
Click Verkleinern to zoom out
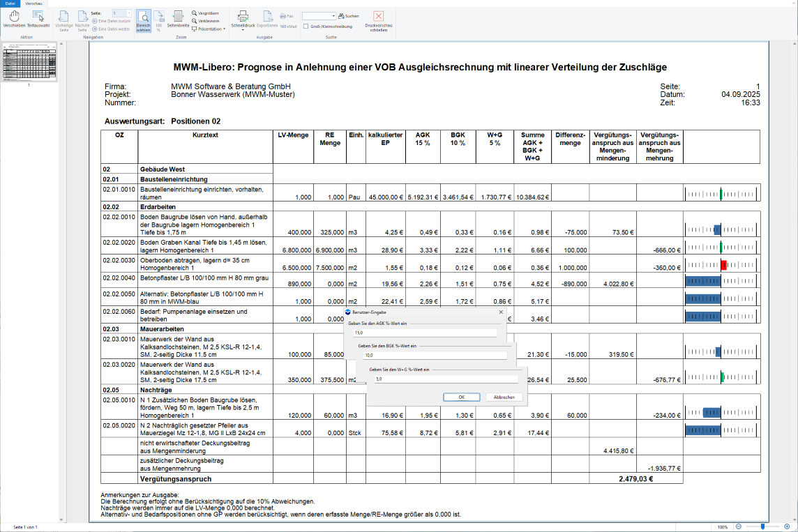[205, 21]
